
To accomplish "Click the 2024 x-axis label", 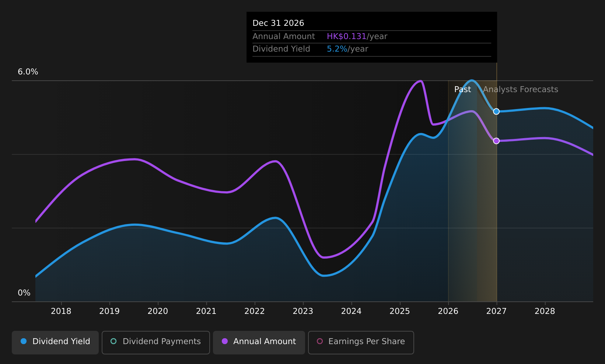I will (352, 311).
